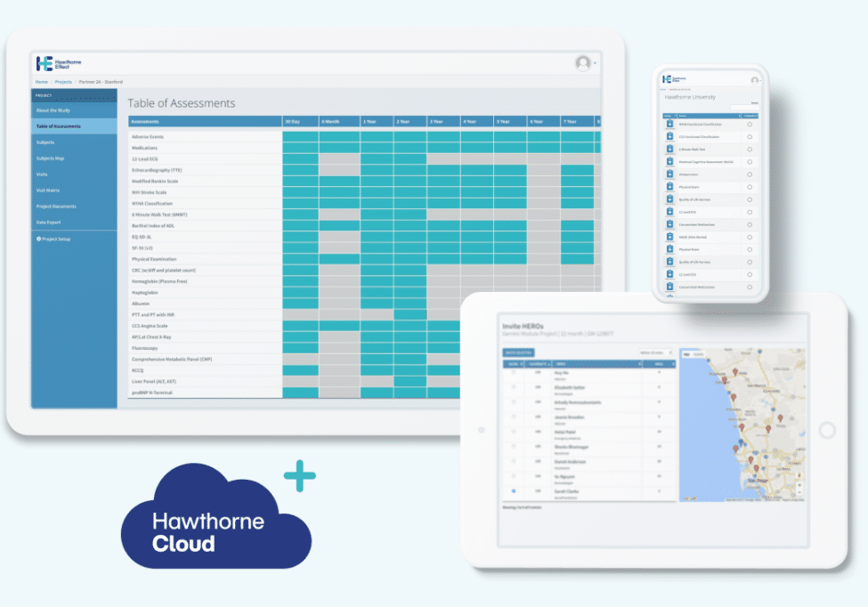Click the 5 Year column header
Viewport: 868px width, 607px height.
click(510, 121)
